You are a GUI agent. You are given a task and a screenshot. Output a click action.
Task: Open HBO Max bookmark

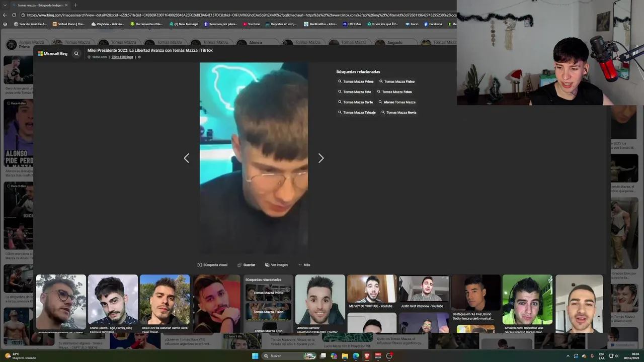[x=352, y=24]
